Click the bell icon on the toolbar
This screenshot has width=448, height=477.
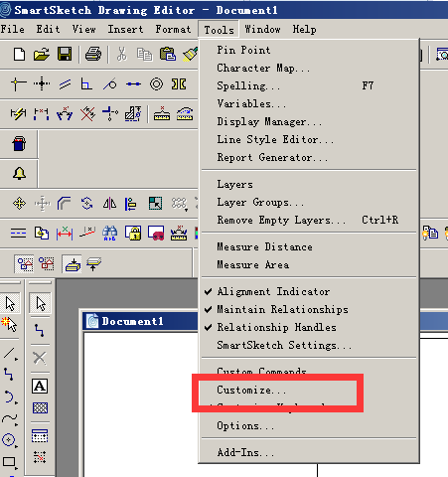(20, 173)
